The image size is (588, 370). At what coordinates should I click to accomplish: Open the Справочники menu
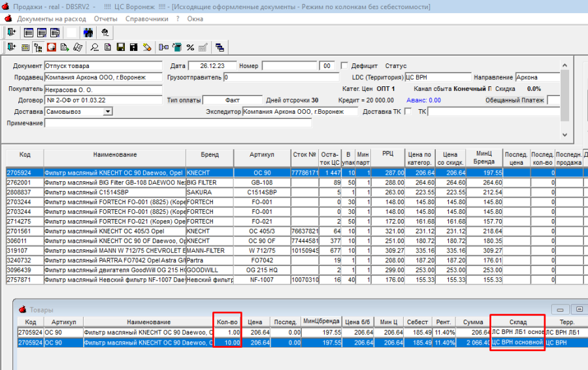pyautogui.click(x=146, y=19)
